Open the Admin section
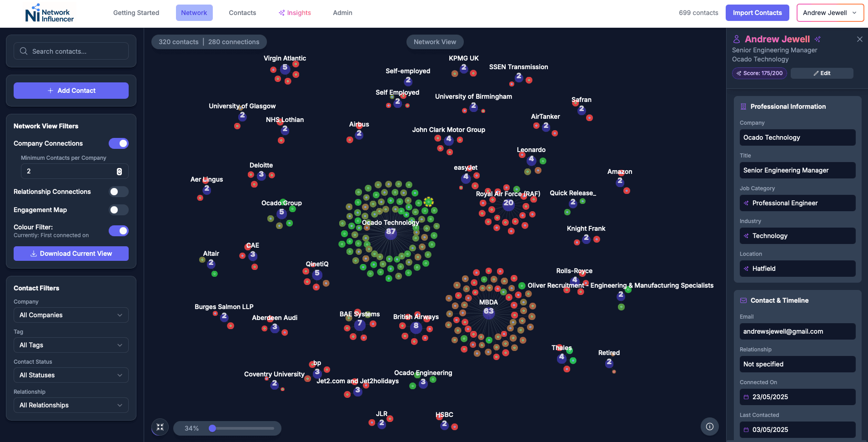The height and width of the screenshot is (442, 868). (x=342, y=13)
